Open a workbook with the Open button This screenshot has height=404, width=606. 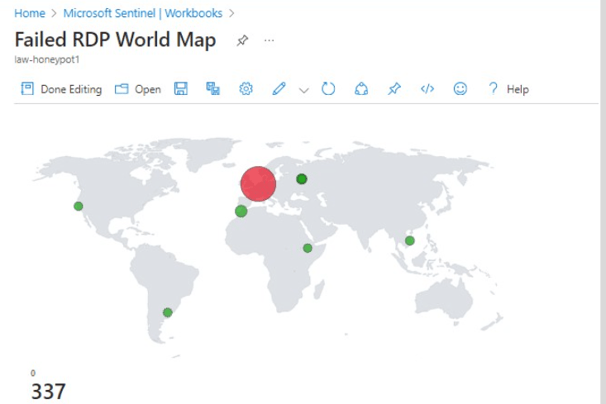click(x=138, y=89)
